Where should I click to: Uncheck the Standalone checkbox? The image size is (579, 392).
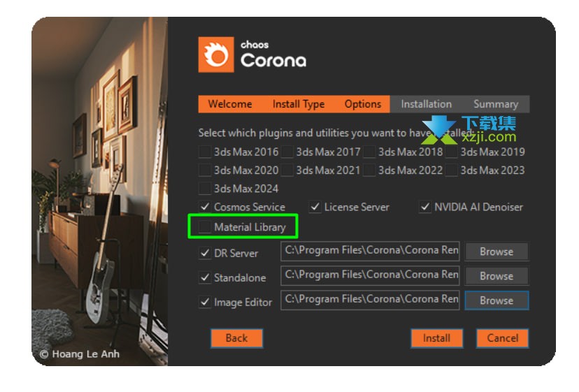(x=205, y=277)
